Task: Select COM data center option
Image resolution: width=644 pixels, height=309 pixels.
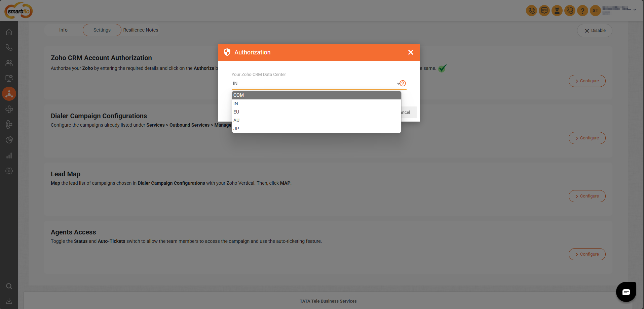Action: 316,95
